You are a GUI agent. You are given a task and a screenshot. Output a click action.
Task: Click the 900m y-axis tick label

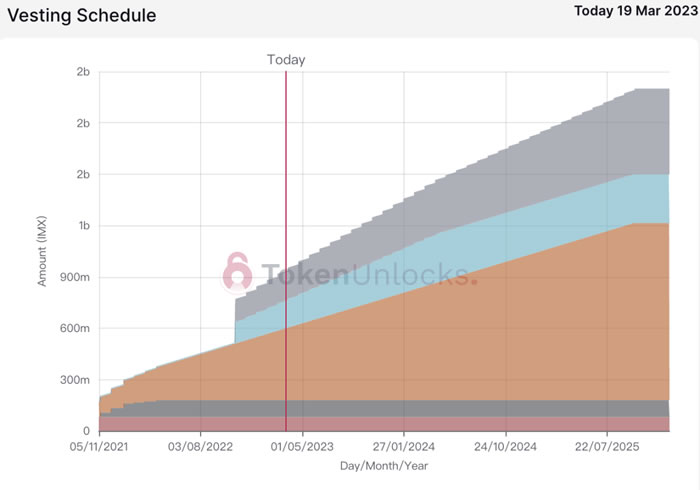tap(75, 277)
